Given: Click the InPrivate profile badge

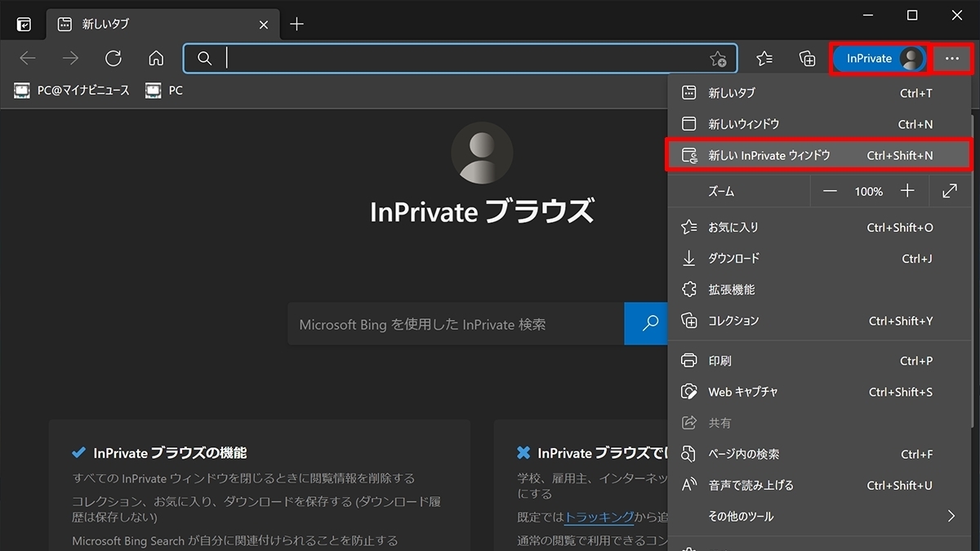Looking at the screenshot, I should tap(879, 59).
